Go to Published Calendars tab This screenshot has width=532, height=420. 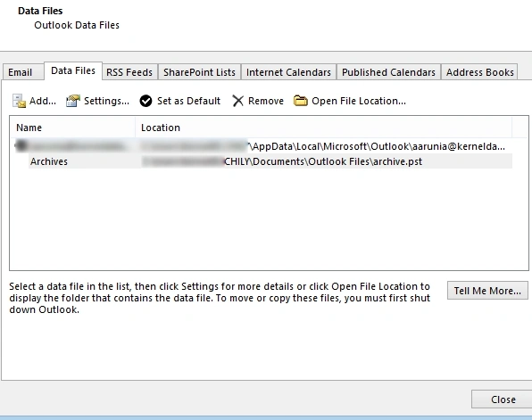pos(388,72)
